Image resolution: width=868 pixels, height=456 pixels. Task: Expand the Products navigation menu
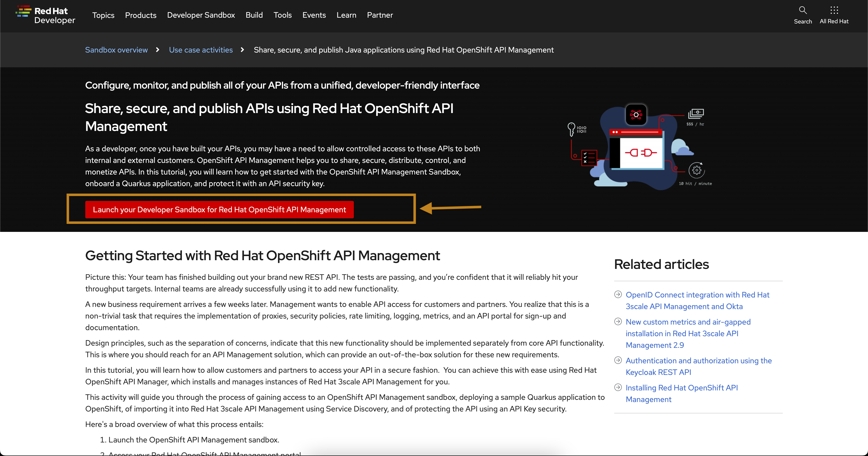point(140,15)
